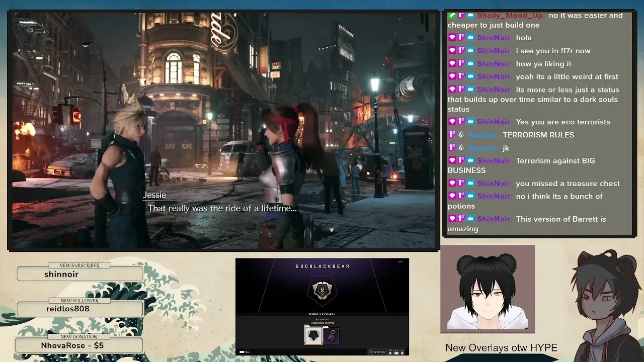Click the 1st badge on 'its more or less' row
This screenshot has height=362, width=644.
(x=461, y=90)
